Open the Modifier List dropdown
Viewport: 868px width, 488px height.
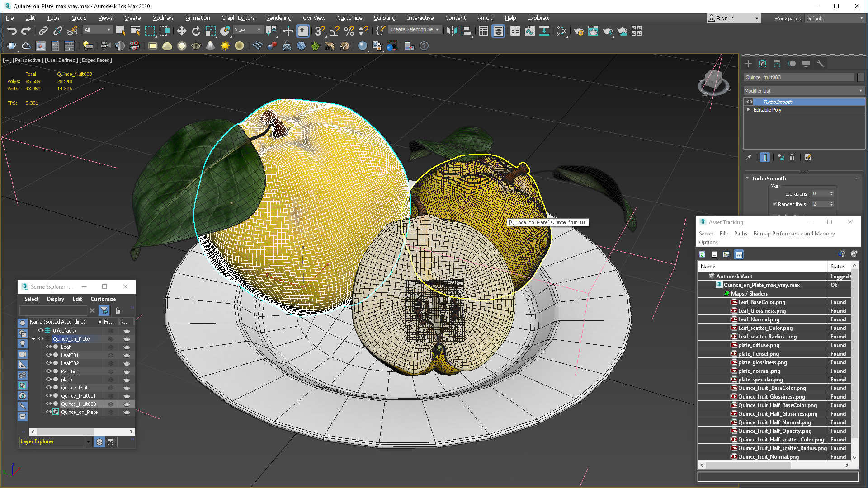tap(804, 91)
